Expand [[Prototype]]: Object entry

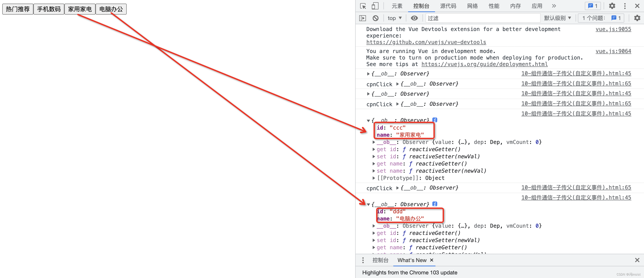coord(374,178)
